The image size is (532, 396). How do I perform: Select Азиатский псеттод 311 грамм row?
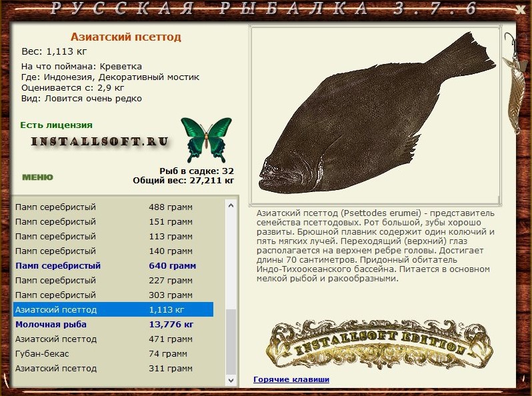[113, 368]
